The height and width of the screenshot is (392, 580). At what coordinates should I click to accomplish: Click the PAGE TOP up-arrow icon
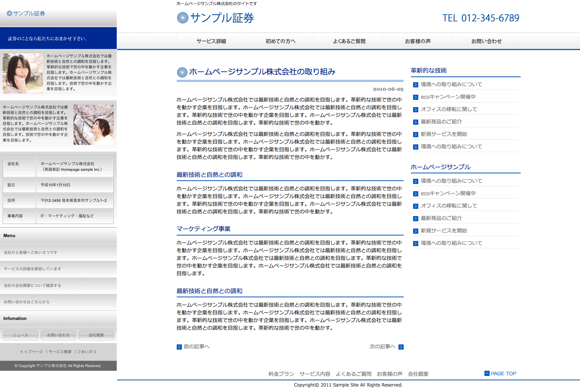[487, 373]
